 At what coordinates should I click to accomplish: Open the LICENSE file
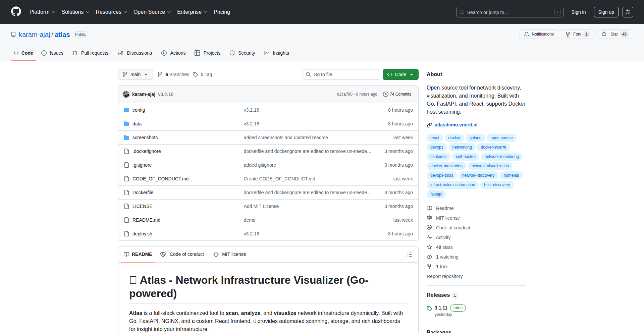143,206
